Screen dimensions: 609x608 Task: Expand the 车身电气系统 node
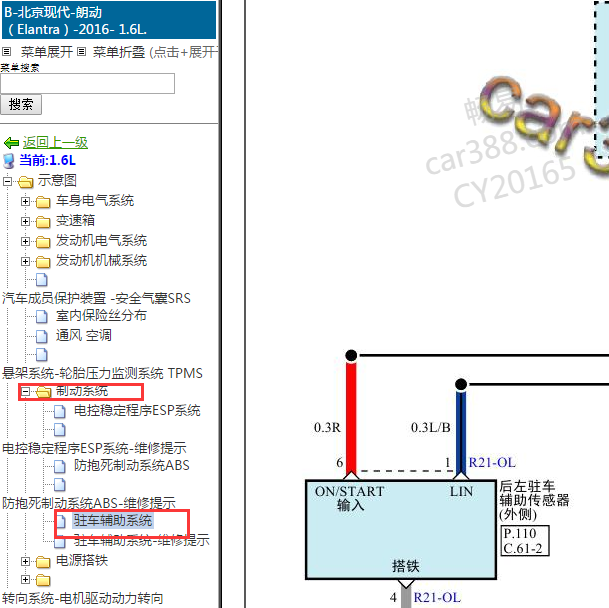coord(25,201)
